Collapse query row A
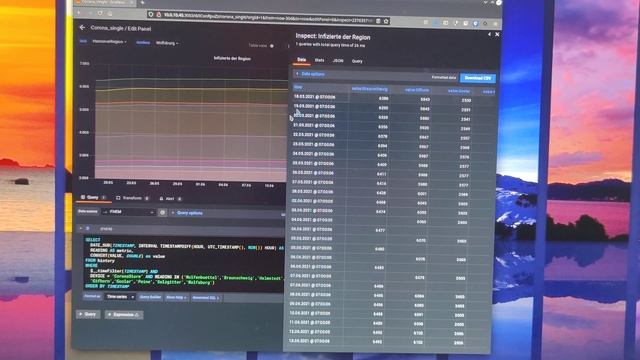 point(81,228)
